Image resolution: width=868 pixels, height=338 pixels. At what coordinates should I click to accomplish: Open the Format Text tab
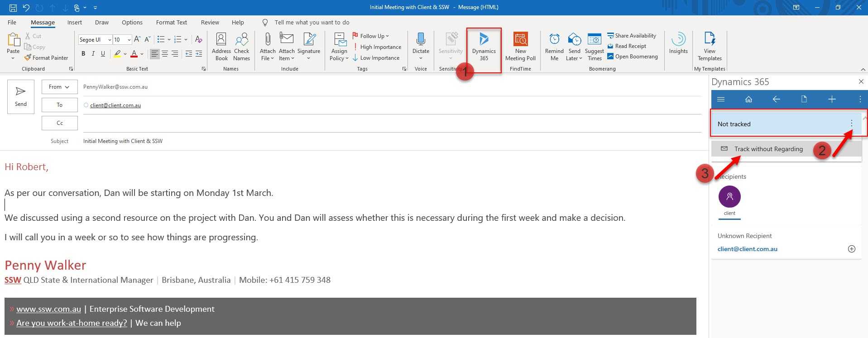tap(171, 22)
